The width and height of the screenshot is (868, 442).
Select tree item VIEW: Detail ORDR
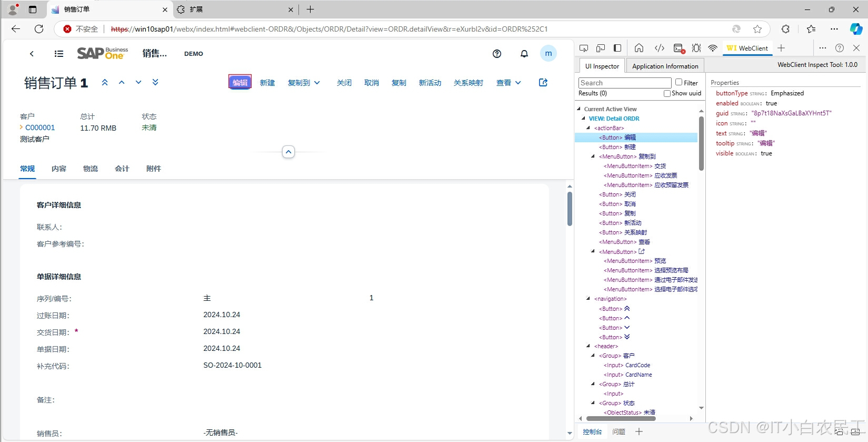614,119
